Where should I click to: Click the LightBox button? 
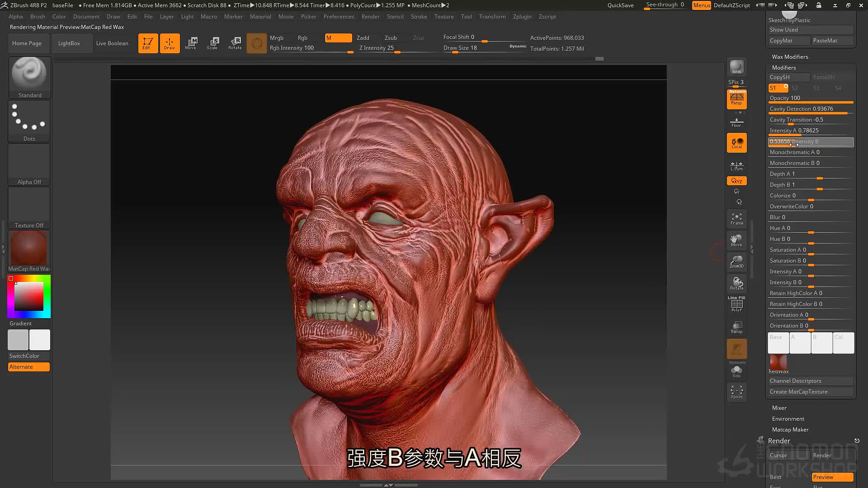pyautogui.click(x=69, y=43)
